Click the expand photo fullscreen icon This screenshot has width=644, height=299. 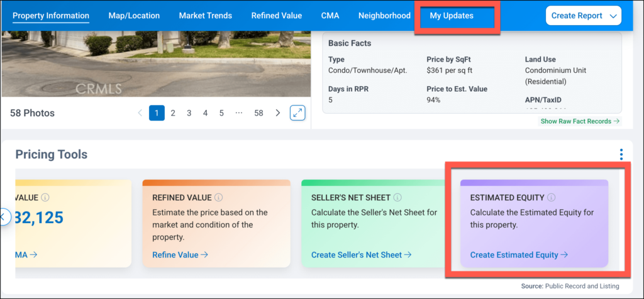click(297, 113)
